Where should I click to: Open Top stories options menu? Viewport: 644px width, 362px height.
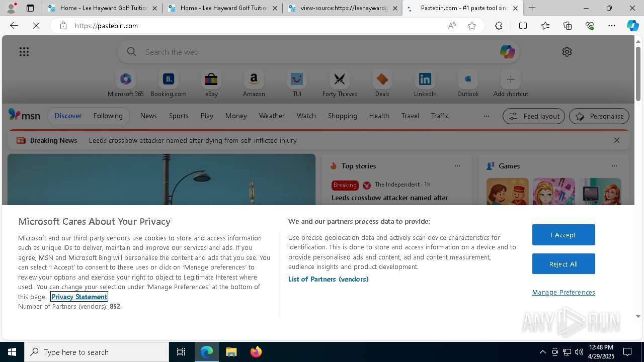coord(457,166)
